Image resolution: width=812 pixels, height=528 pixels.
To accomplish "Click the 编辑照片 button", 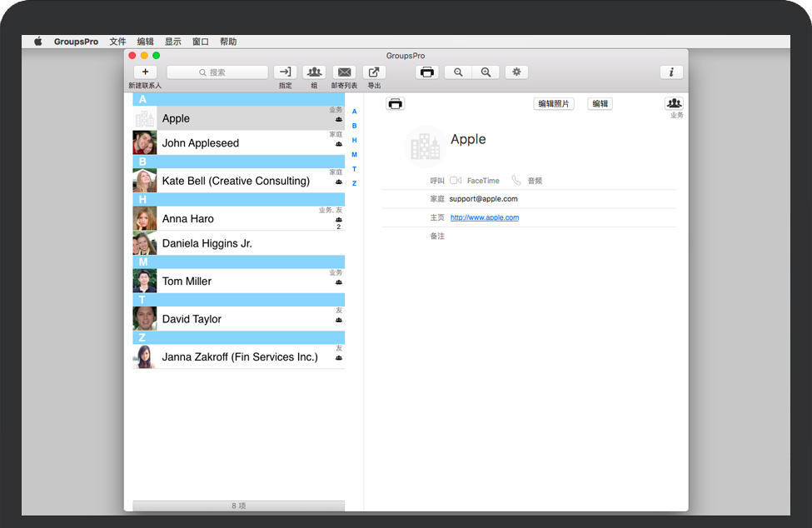I will coord(554,104).
